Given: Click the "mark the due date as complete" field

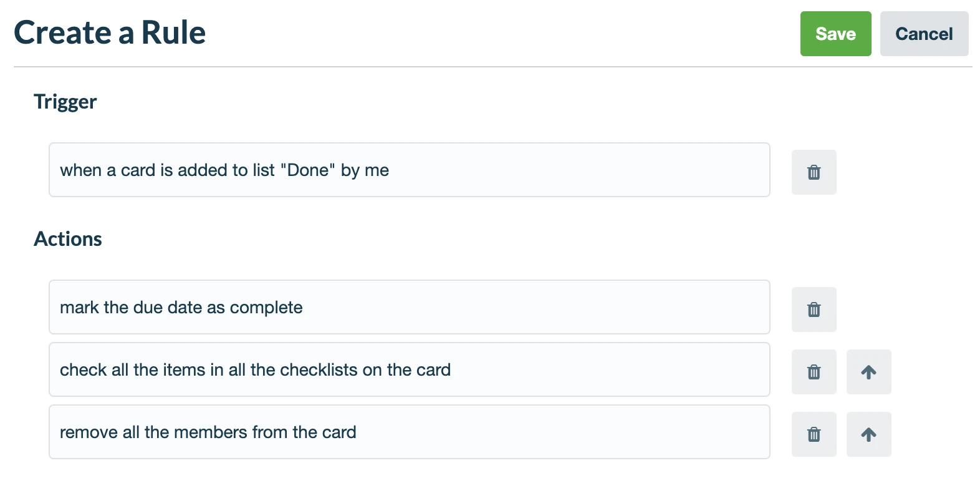Looking at the screenshot, I should point(410,307).
